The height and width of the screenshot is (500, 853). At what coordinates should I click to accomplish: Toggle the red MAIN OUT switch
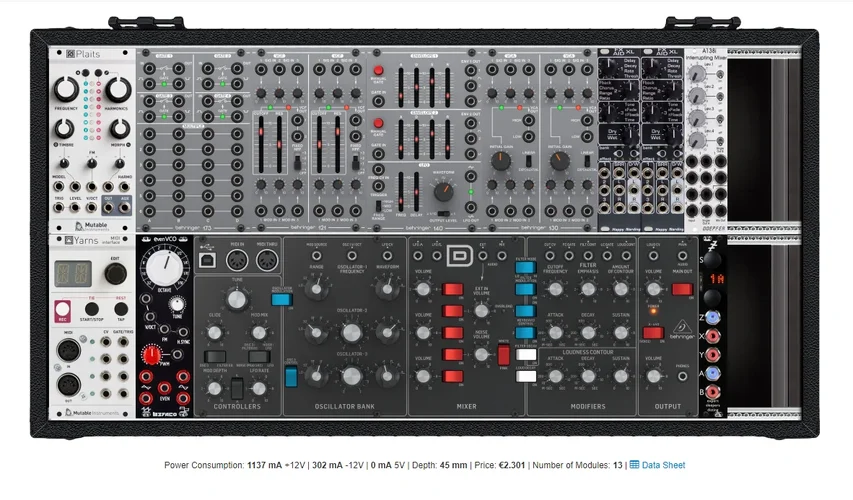[682, 289]
